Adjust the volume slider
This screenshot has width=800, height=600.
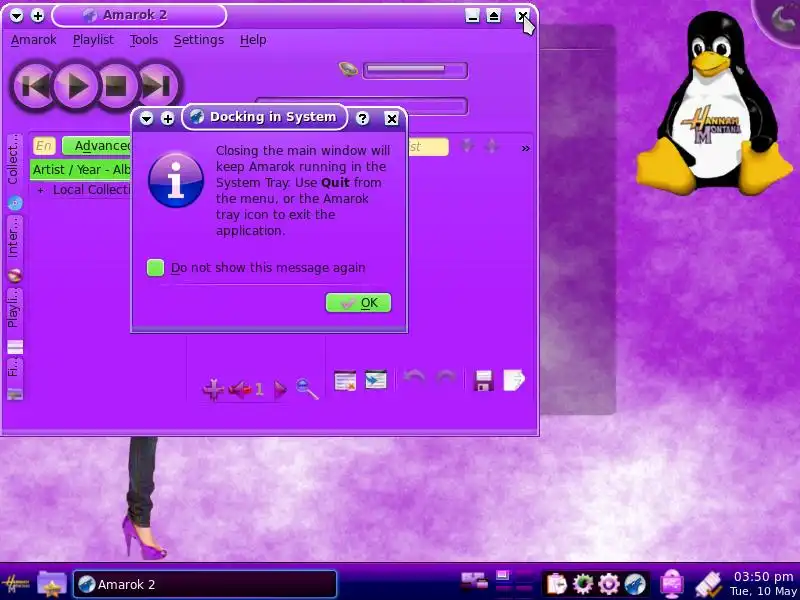[415, 70]
